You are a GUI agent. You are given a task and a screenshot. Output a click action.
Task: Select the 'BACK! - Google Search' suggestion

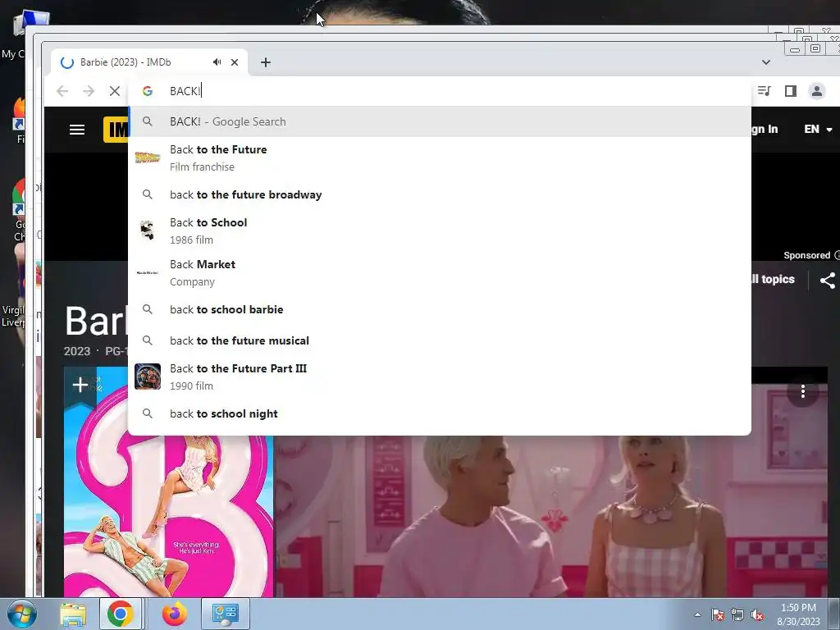440,121
